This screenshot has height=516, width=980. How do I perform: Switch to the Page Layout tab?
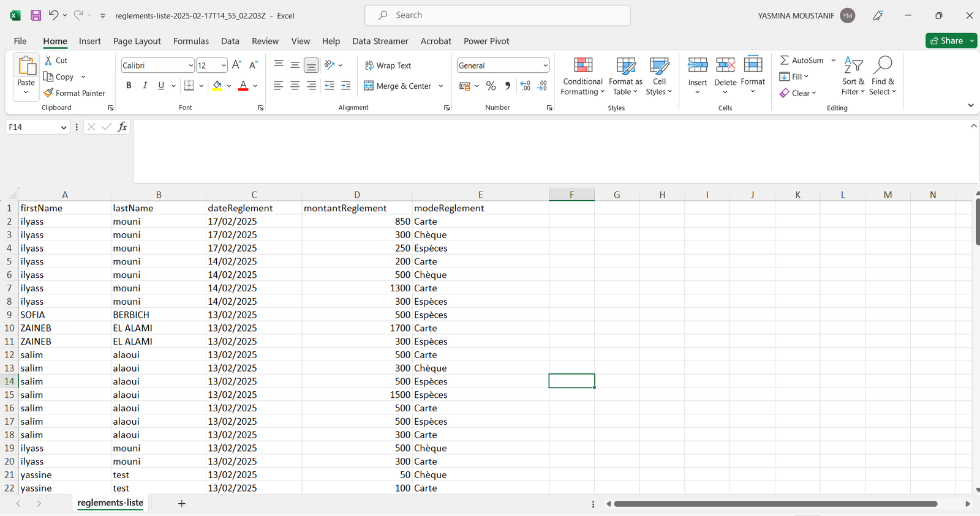tap(137, 41)
